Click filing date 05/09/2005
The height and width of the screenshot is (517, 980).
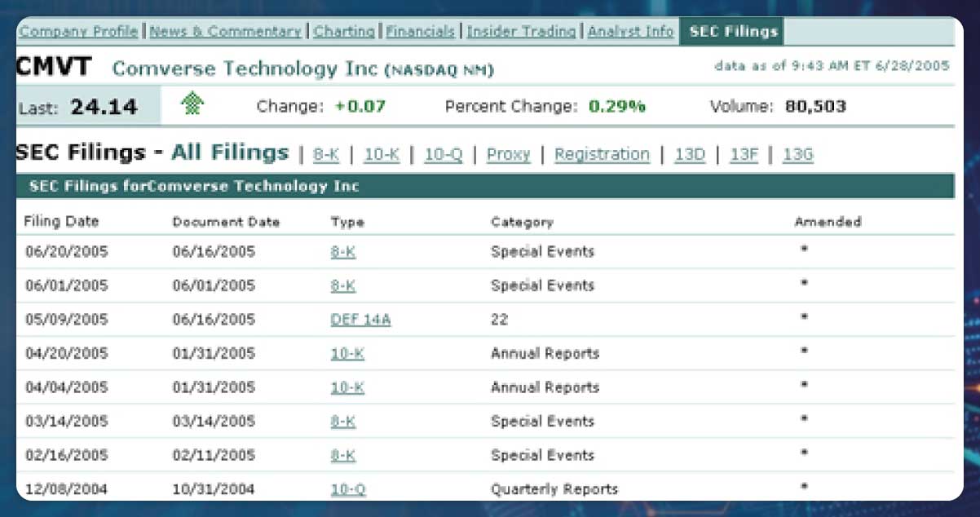click(66, 320)
